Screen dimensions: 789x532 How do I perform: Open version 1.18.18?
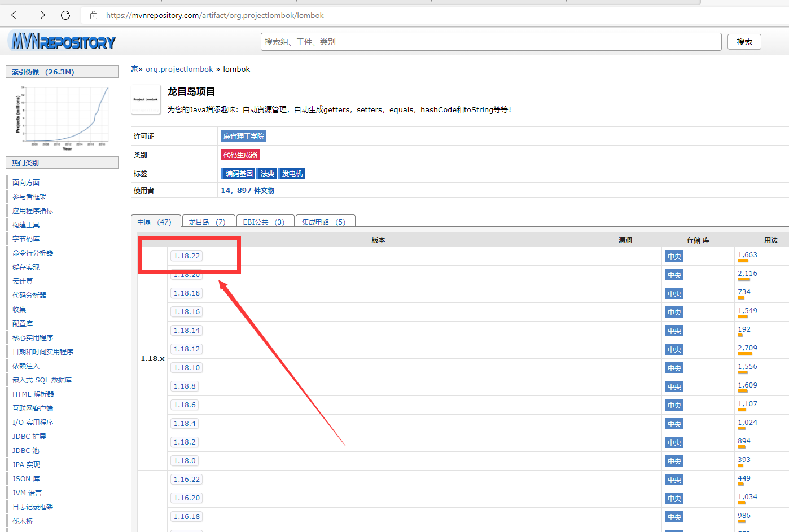click(x=187, y=293)
